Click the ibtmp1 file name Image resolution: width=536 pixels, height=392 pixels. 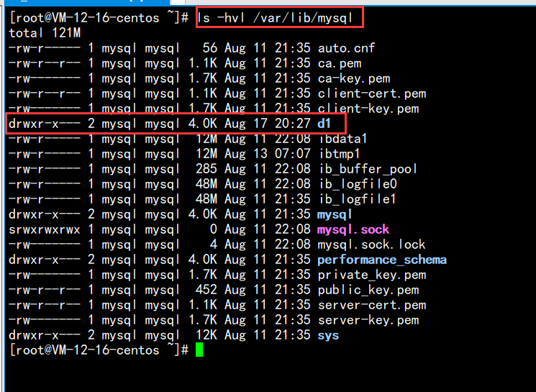339,154
